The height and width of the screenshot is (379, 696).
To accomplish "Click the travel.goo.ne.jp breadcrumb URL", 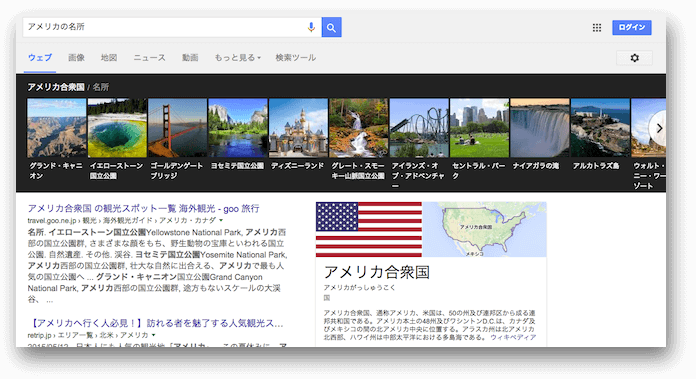I will [122, 221].
